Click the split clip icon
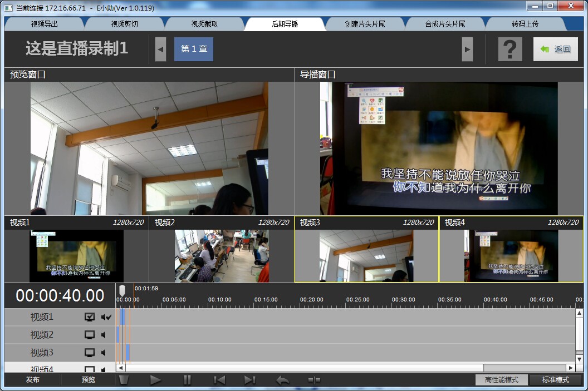Viewport: 588px width, 391px height. (x=314, y=380)
